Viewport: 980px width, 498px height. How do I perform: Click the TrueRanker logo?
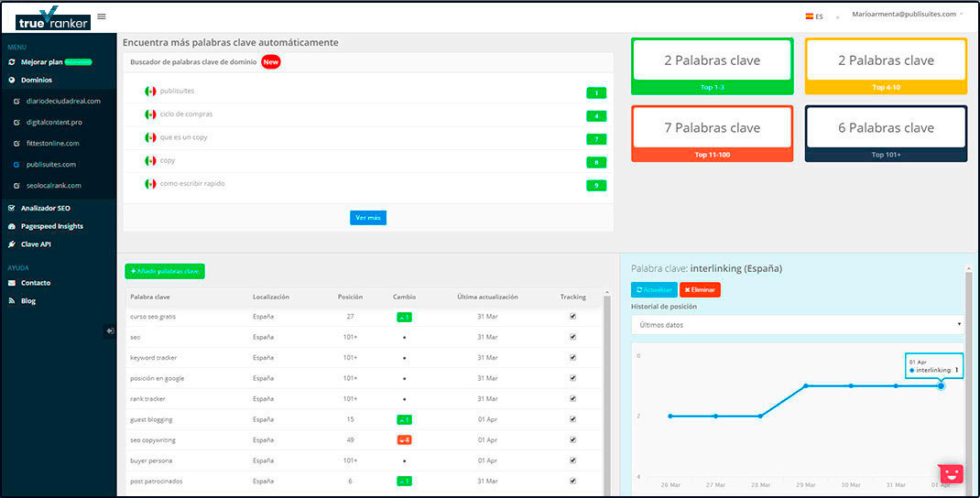pos(53,16)
